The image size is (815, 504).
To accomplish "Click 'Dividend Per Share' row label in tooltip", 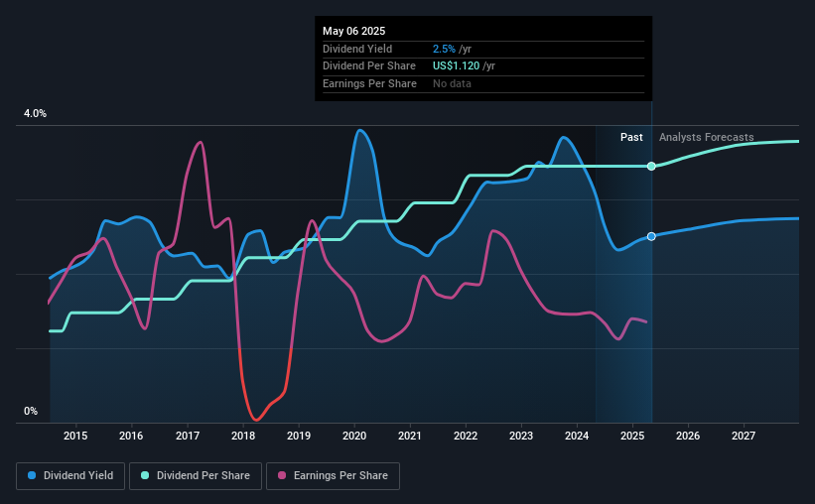I will click(x=369, y=66).
